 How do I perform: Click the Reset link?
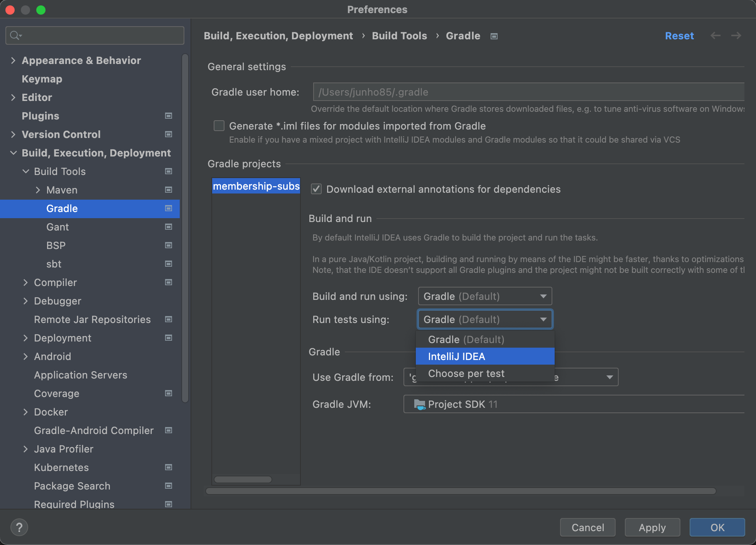[679, 36]
